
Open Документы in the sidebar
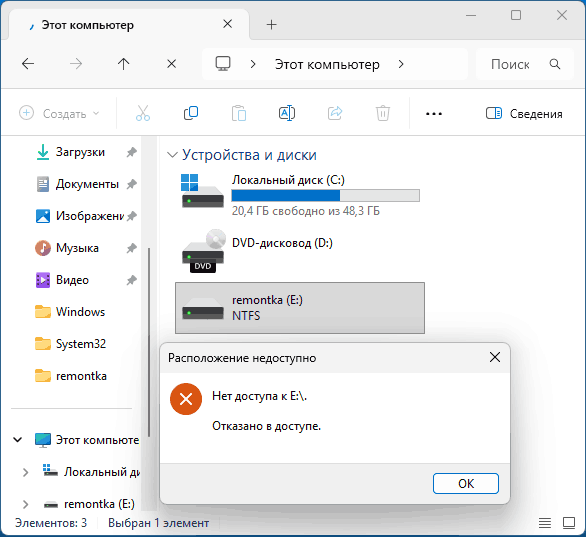87,184
